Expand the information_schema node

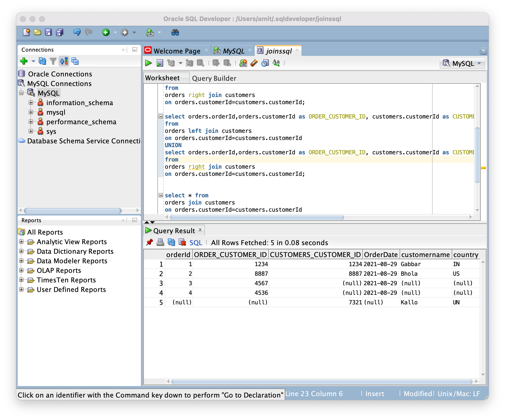coord(31,103)
